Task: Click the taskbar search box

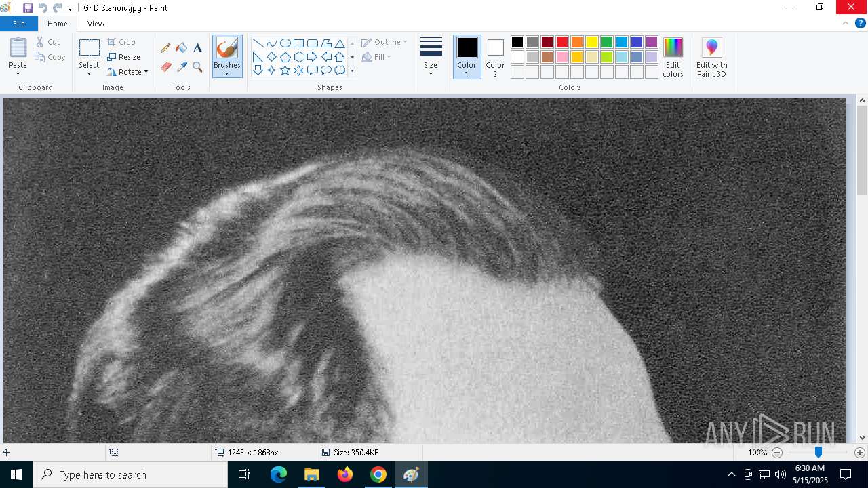Action: pyautogui.click(x=130, y=474)
